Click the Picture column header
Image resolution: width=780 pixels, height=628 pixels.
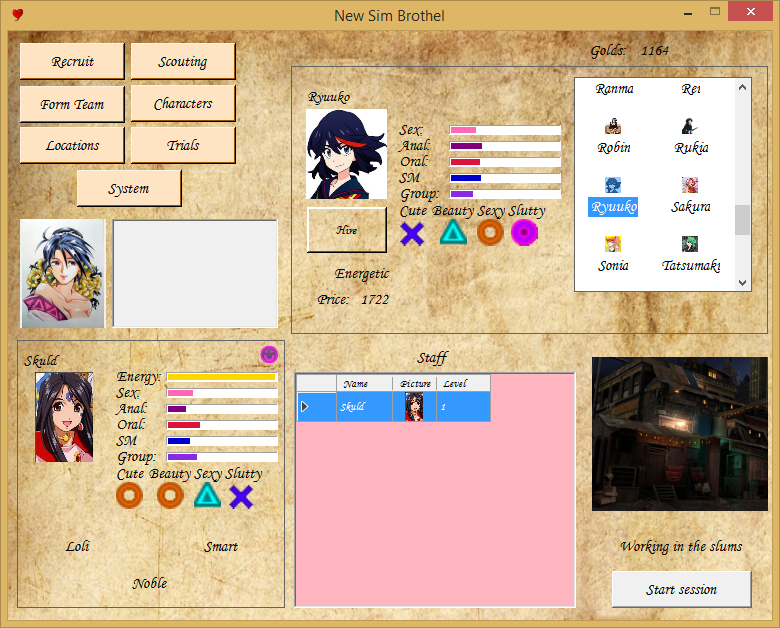pyautogui.click(x=415, y=384)
